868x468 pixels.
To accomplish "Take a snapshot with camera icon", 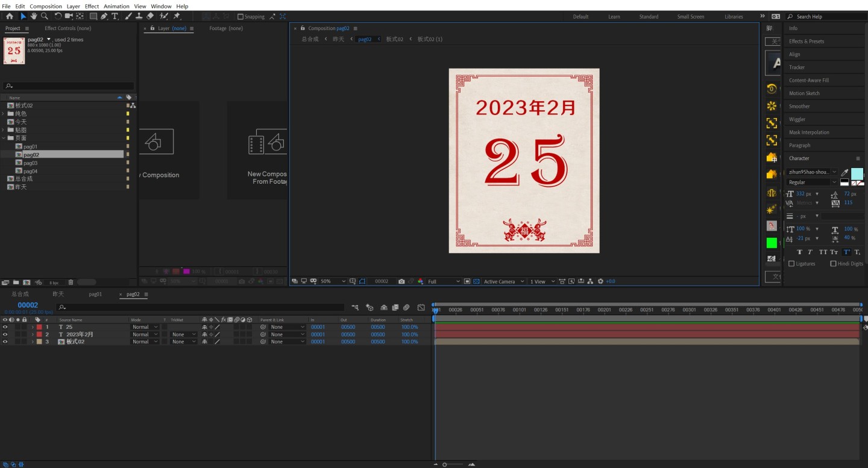I will [x=401, y=281].
